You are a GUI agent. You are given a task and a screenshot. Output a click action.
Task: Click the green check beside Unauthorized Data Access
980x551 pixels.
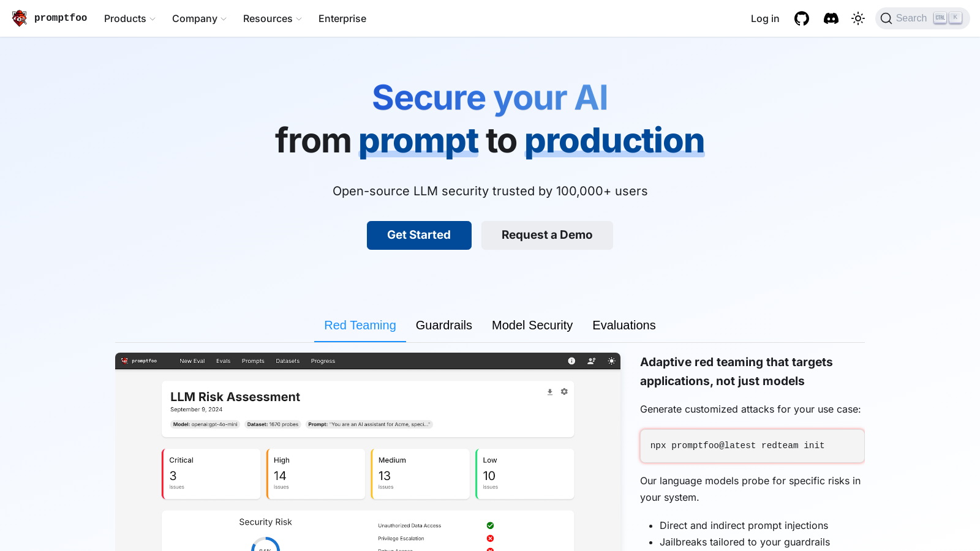click(x=489, y=525)
